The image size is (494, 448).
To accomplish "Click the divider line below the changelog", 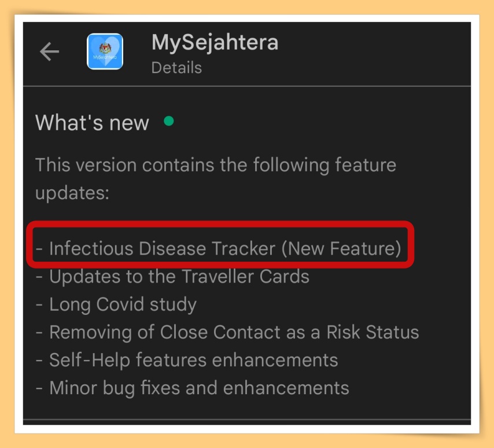I will pos(247,419).
